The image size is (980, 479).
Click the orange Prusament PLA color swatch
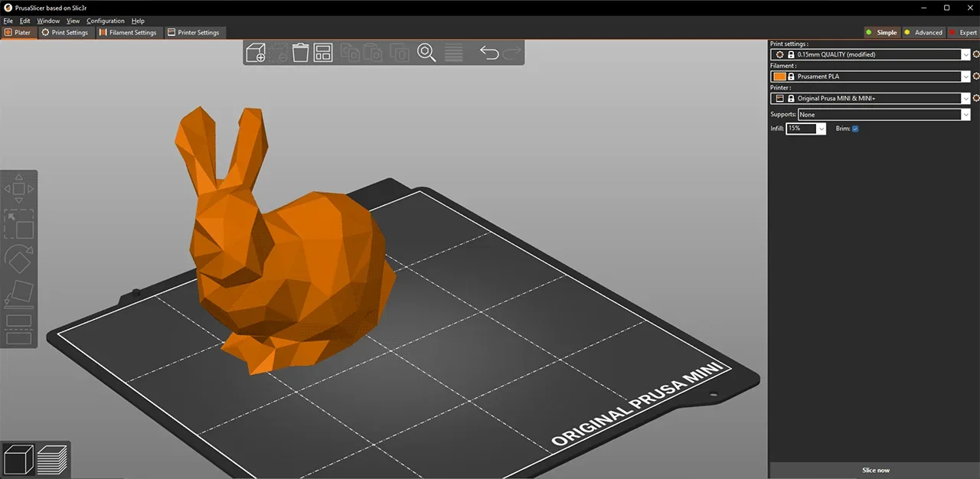coord(779,76)
